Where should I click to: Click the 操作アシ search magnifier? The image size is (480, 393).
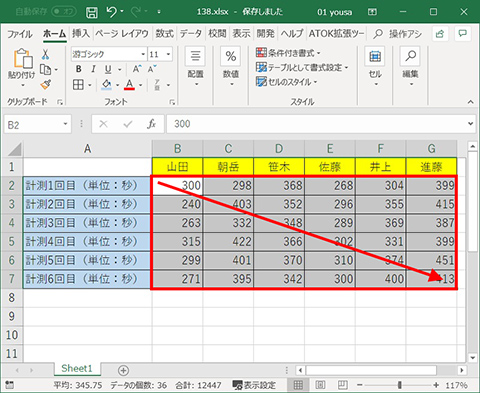(378, 34)
